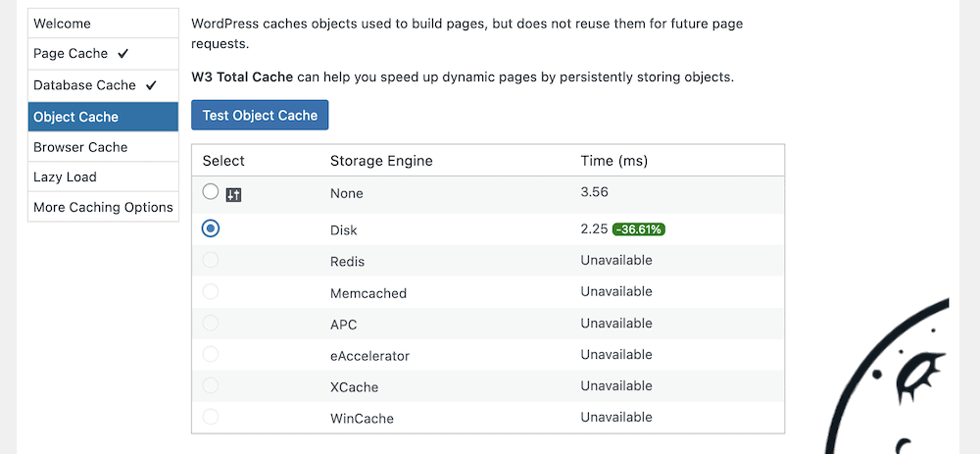Image resolution: width=980 pixels, height=454 pixels.
Task: Select the Disk storage engine radio button
Action: point(211,228)
